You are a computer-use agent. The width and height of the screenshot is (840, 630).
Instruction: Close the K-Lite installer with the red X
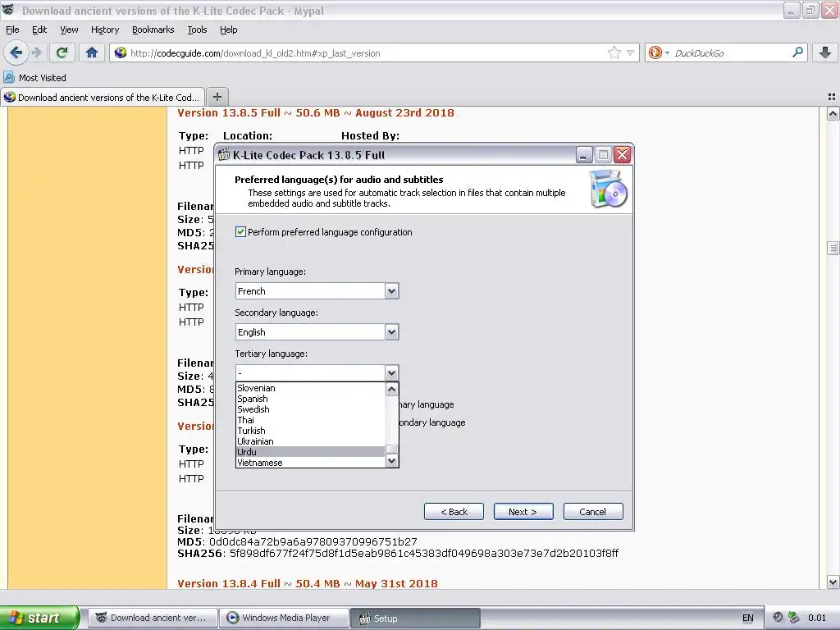click(x=622, y=155)
